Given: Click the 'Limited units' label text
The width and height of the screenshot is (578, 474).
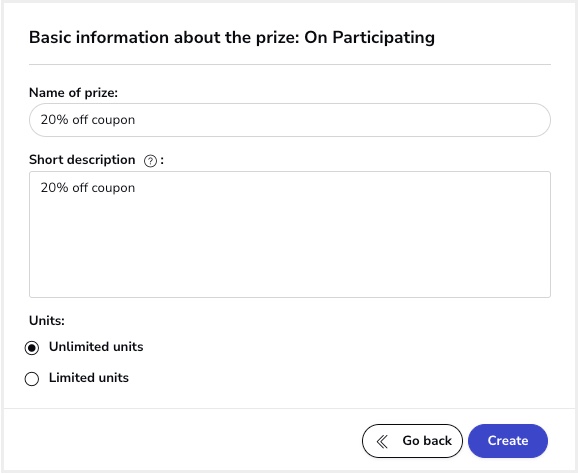Looking at the screenshot, I should tap(89, 378).
